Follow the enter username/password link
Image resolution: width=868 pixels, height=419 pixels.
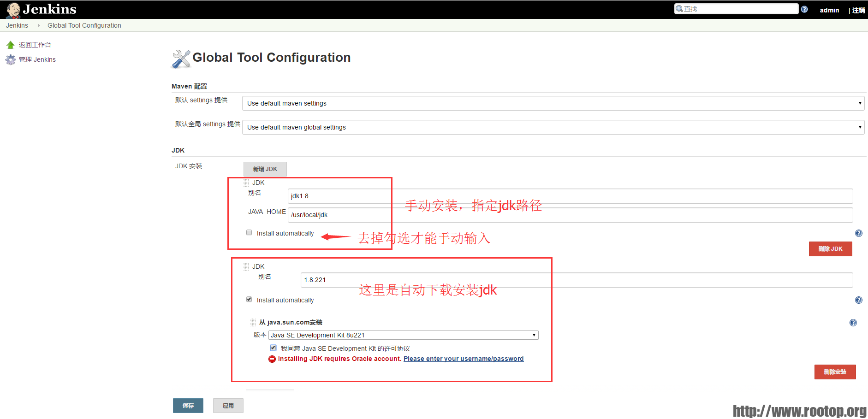pyautogui.click(x=464, y=359)
